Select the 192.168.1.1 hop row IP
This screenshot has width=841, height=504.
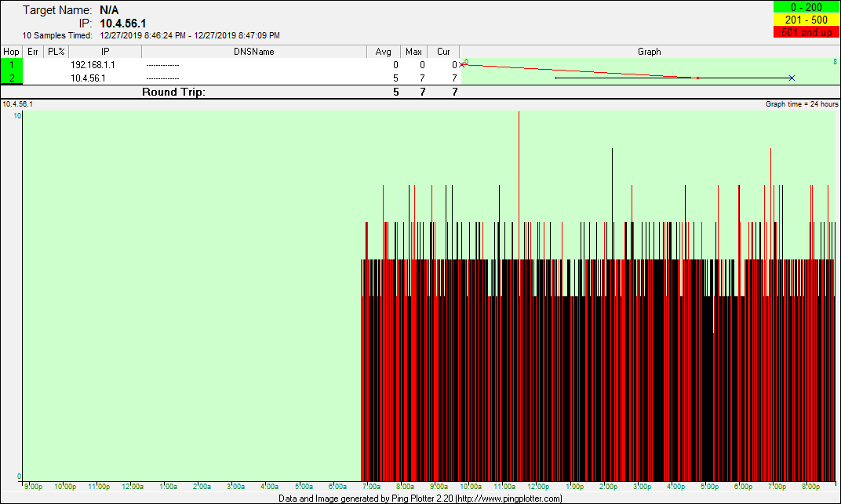(x=93, y=65)
